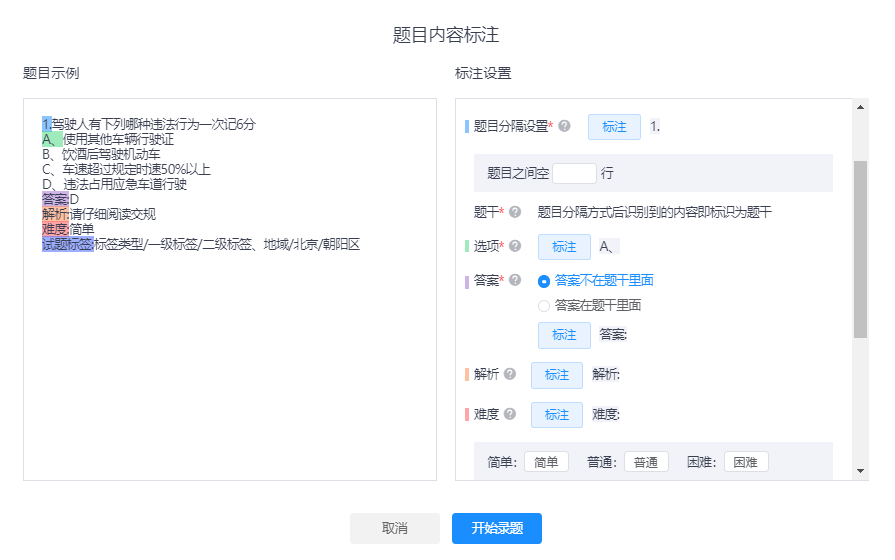Click option line 'B、饮酒后驾驶机动车'
The width and height of the screenshot is (895, 560).
coord(101,154)
